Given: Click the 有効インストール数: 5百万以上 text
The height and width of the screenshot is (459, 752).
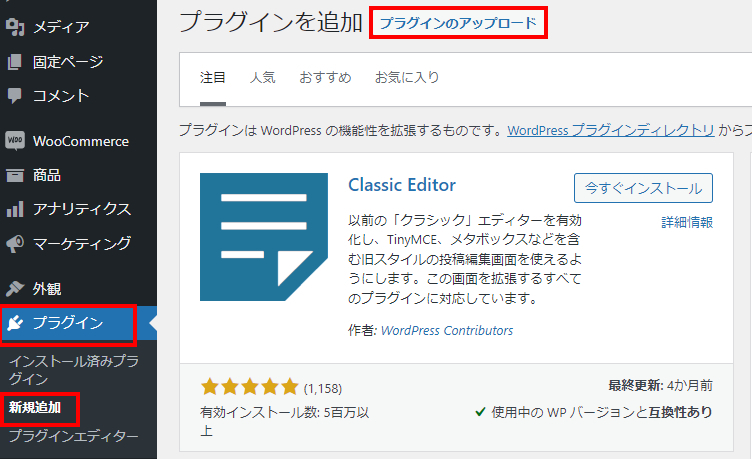Looking at the screenshot, I should click(x=285, y=421).
